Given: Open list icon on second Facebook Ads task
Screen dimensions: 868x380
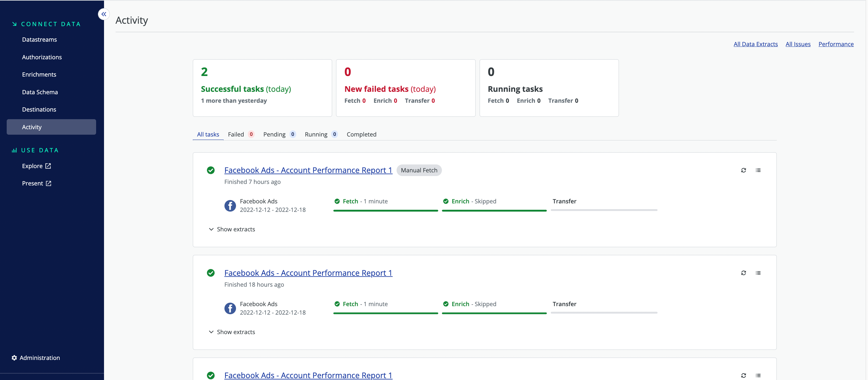Looking at the screenshot, I should [758, 273].
